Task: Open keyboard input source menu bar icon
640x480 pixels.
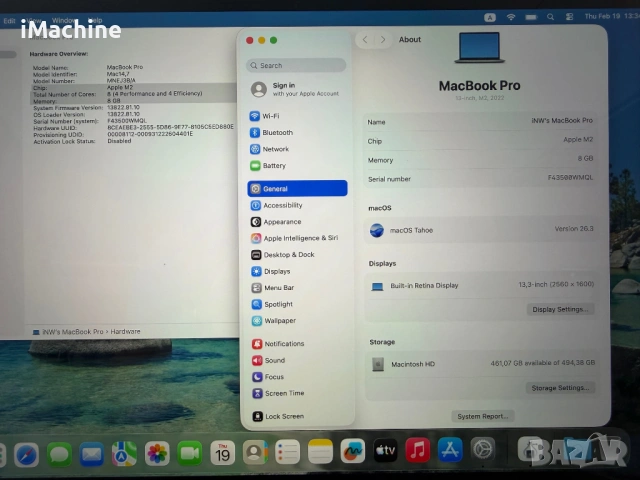Action: pyautogui.click(x=490, y=17)
